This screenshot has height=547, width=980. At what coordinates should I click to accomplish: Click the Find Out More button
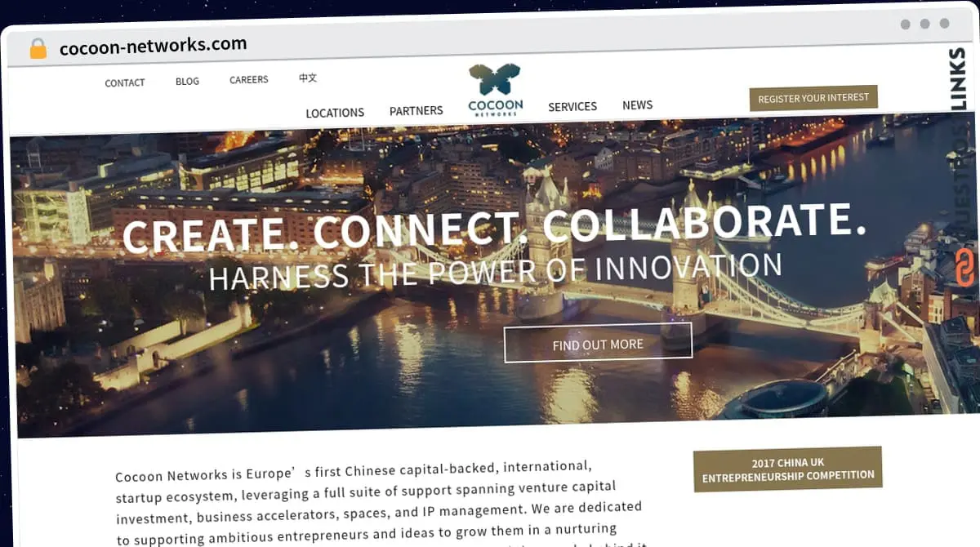[x=598, y=344]
